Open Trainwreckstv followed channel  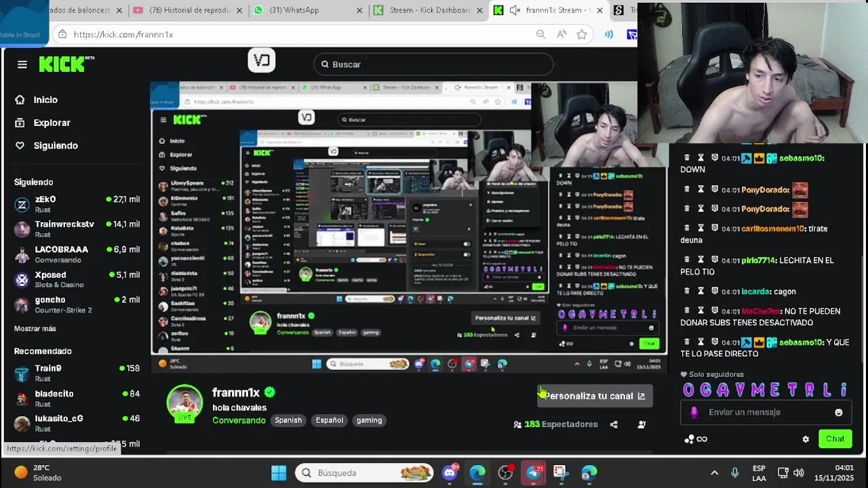[77, 229]
